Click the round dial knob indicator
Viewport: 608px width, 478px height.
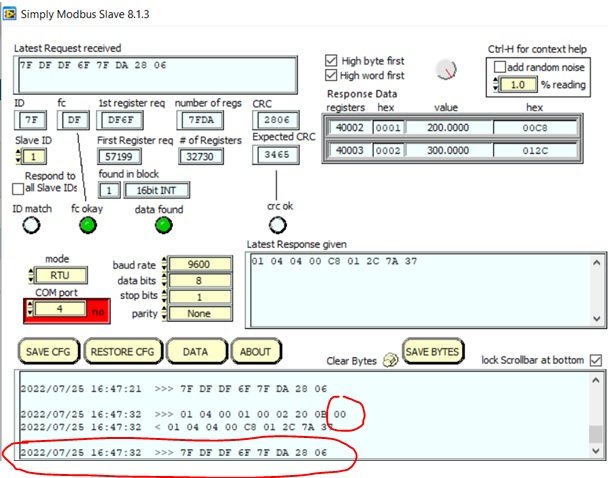[x=446, y=70]
